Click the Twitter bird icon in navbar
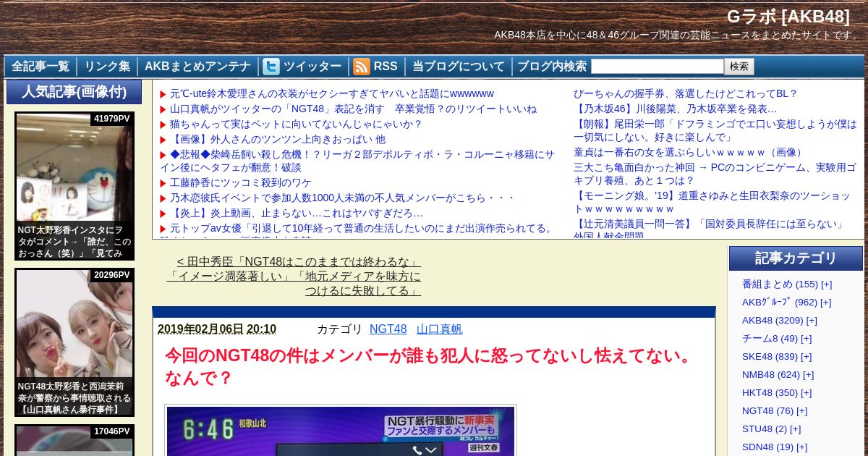 click(x=271, y=67)
